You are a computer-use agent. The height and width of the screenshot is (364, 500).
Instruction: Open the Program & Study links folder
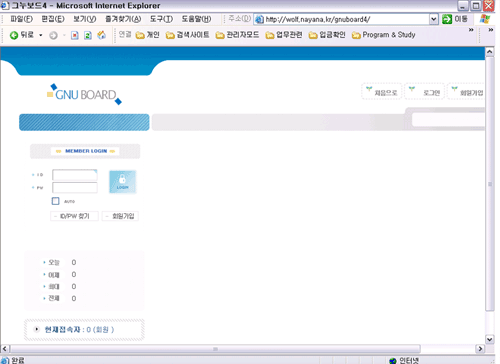(x=383, y=35)
